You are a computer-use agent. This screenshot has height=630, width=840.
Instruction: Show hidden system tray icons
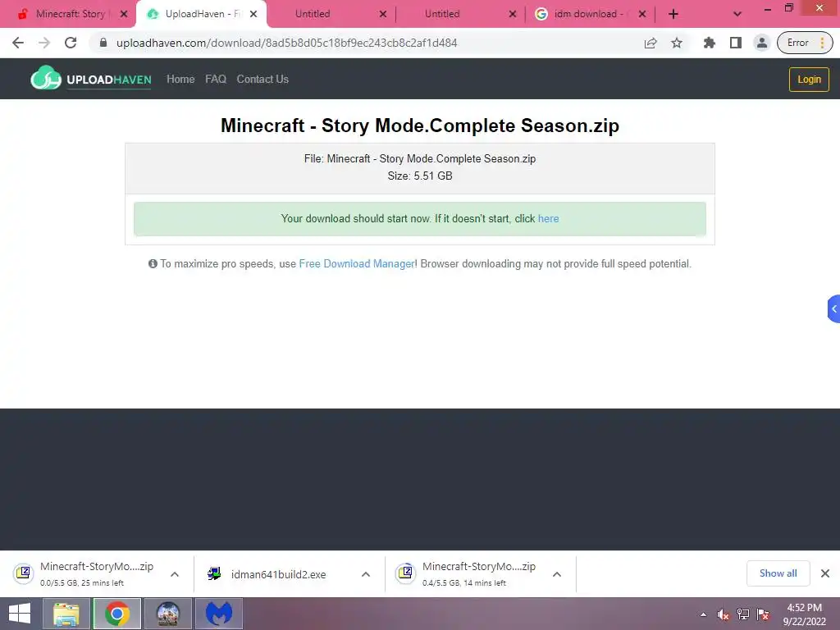(703, 614)
